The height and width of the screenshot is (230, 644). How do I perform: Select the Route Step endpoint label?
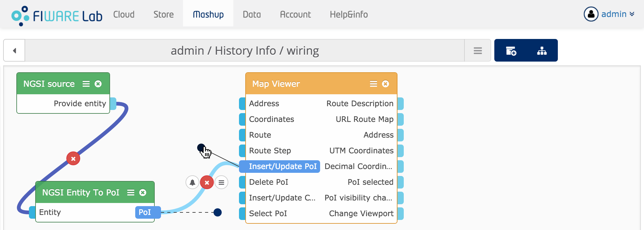tap(270, 151)
